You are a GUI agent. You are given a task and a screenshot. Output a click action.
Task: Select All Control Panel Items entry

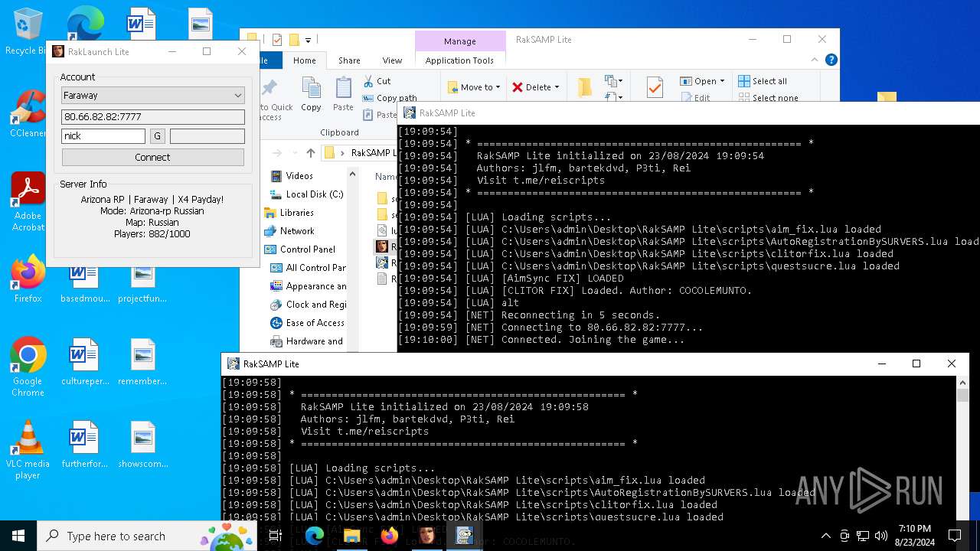[308, 268]
